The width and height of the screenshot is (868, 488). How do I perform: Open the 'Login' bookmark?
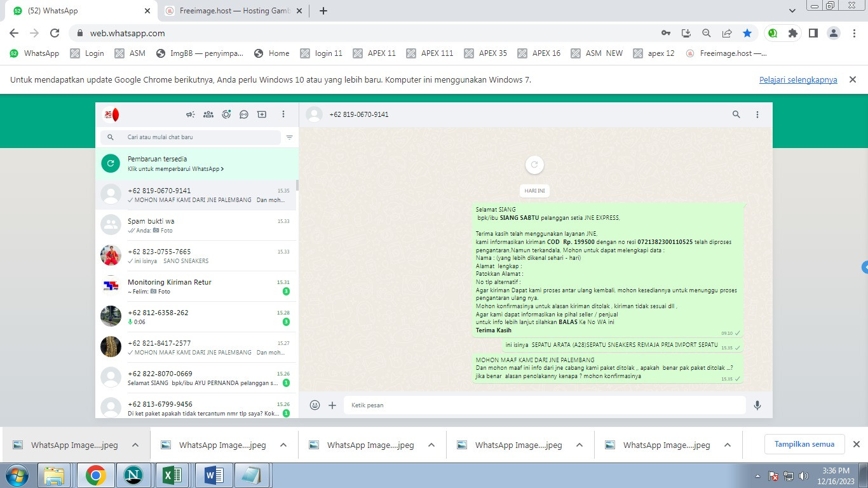tap(87, 53)
